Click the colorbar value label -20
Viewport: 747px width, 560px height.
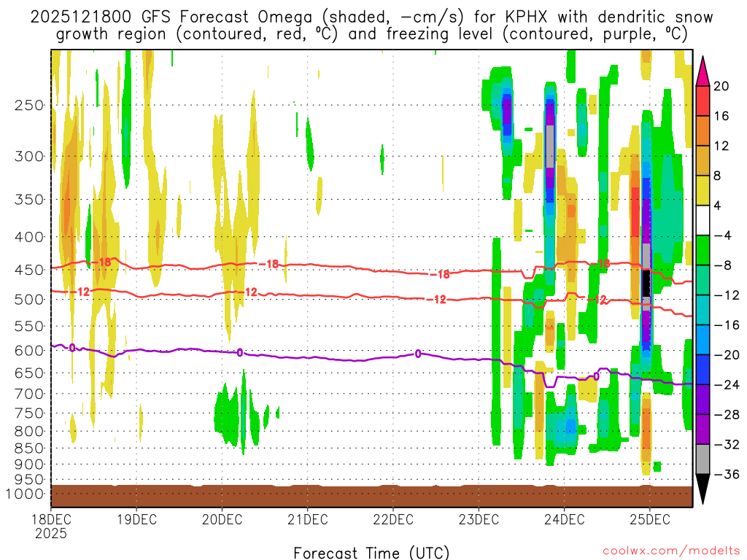[x=727, y=355]
